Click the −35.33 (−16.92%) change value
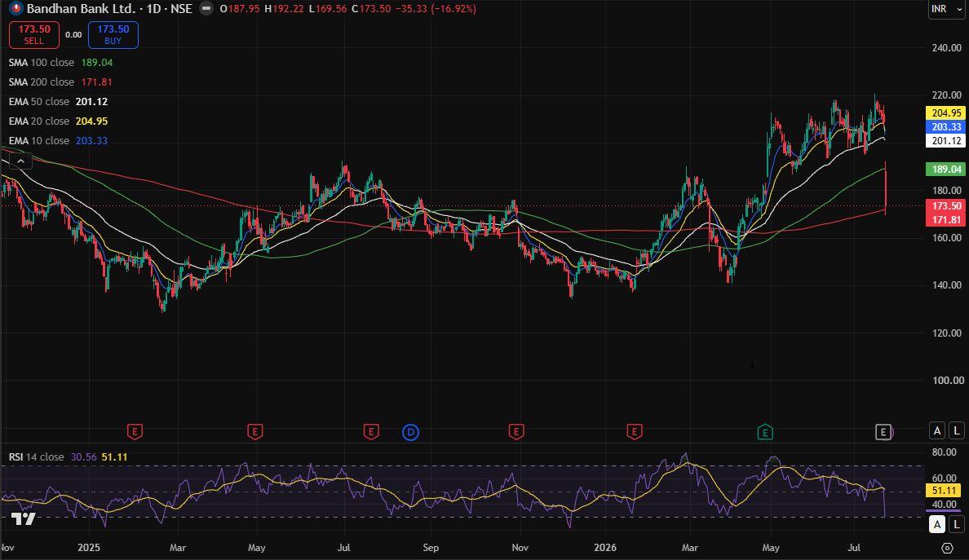The width and height of the screenshot is (969, 560). pos(437,9)
